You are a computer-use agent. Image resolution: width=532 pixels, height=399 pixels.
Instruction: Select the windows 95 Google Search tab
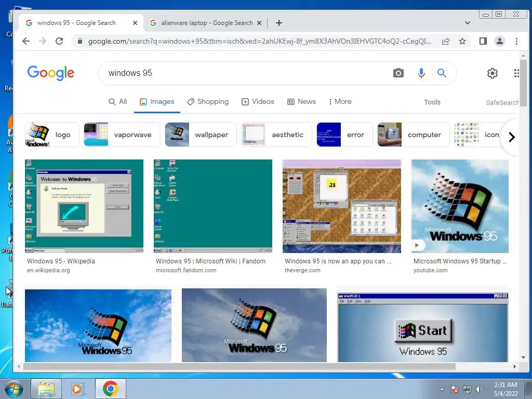pyautogui.click(x=76, y=23)
